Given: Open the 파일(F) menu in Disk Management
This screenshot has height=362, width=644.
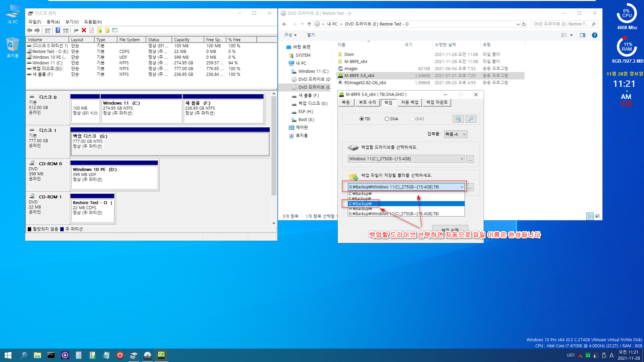Looking at the screenshot, I should [x=35, y=22].
